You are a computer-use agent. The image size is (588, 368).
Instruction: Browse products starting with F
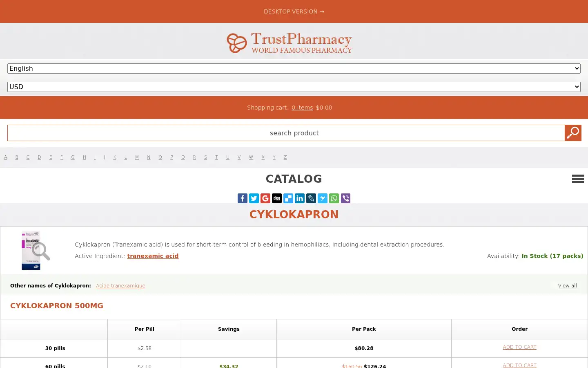click(62, 157)
